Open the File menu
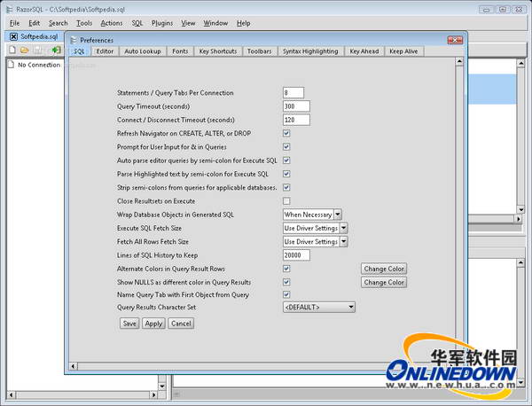Viewport: 532px width, 406px height. pyautogui.click(x=14, y=23)
